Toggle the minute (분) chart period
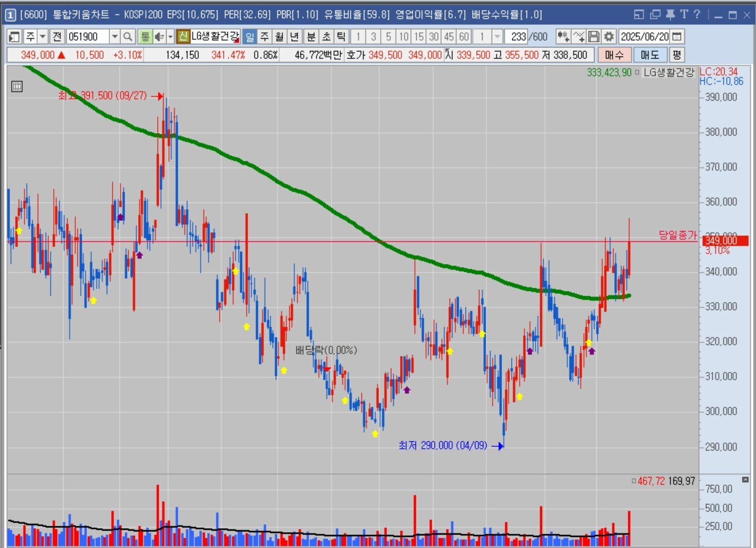Image resolution: width=756 pixels, height=548 pixels. pos(311,36)
